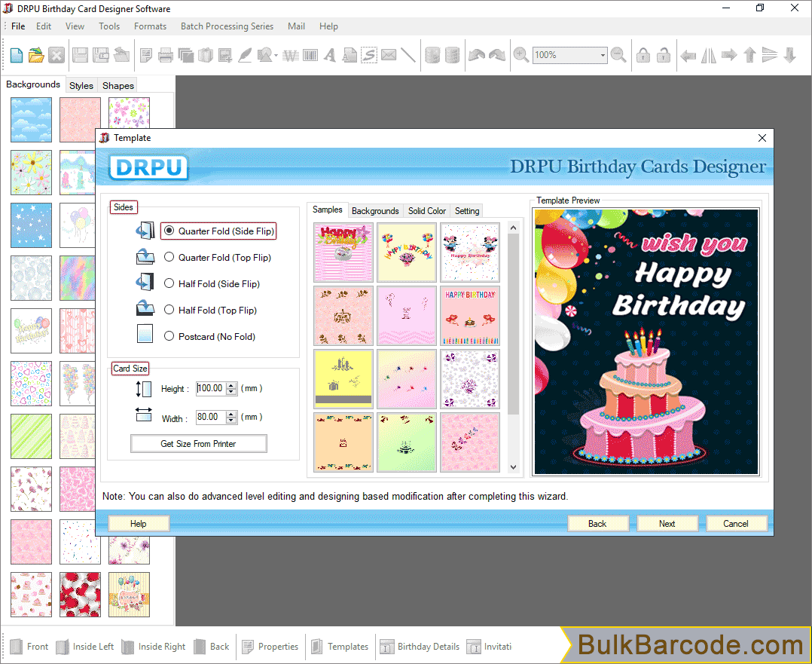
Task: Click the WordArt W icon
Action: click(x=291, y=55)
